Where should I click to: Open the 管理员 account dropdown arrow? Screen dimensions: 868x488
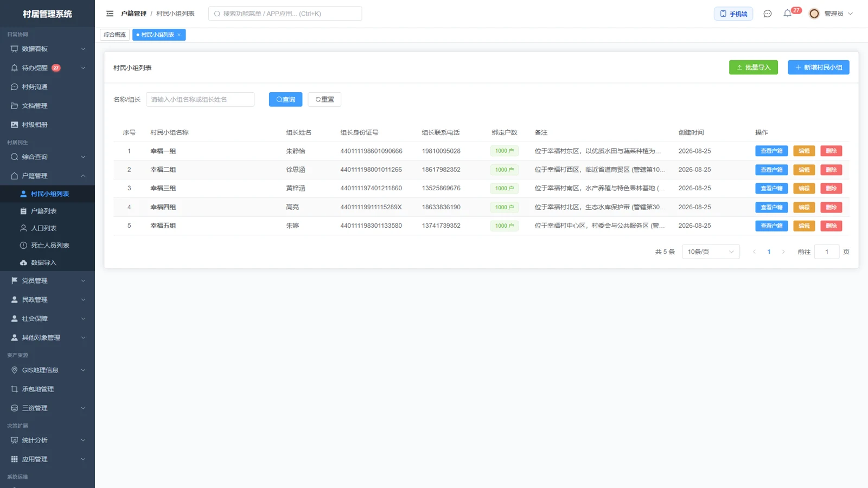pyautogui.click(x=850, y=14)
